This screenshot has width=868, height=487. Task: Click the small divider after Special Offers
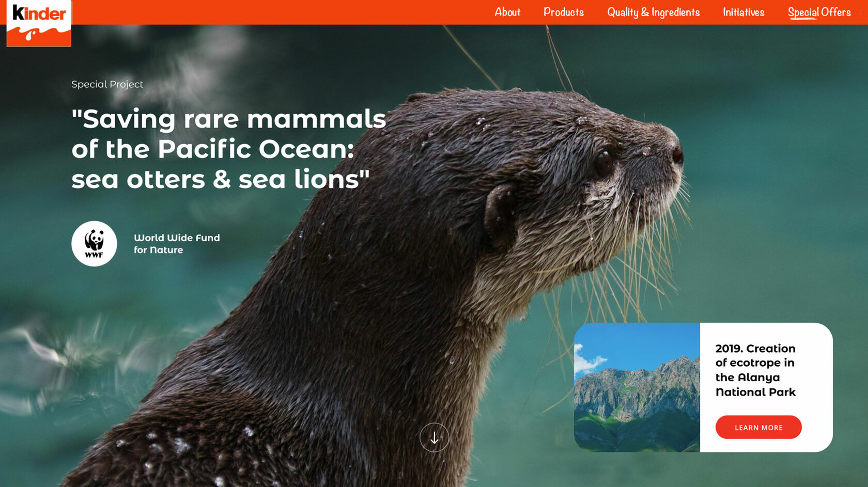(861, 12)
